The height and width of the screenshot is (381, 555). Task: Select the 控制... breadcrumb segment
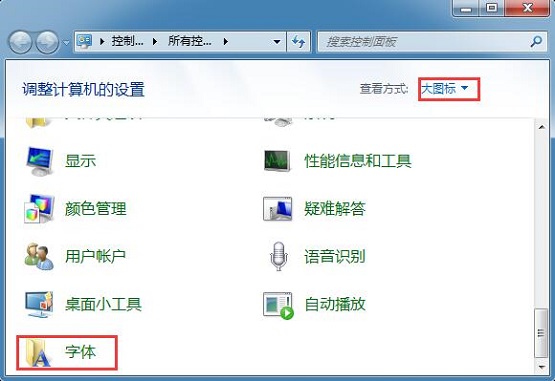pyautogui.click(x=127, y=41)
